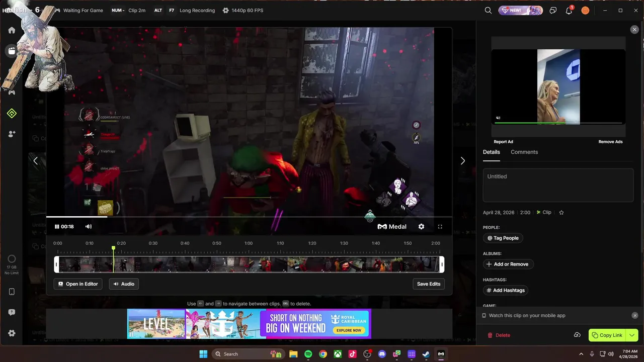Open the search magnifier in top bar
Viewport: 644px width, 362px height.
point(488,10)
